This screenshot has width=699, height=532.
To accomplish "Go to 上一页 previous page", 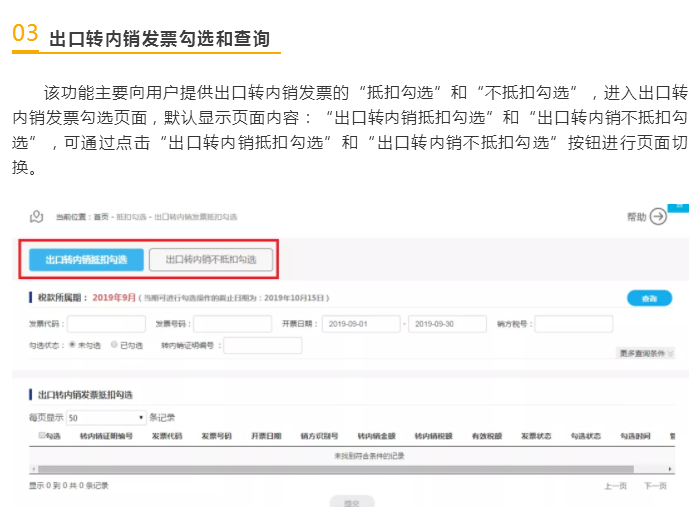I will 615,485.
